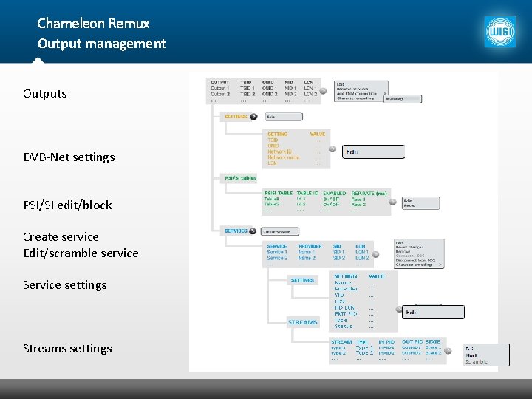Click the gray round button beside the OUTPUT table
Image resolution: width=532 pixels, height=399 pixels.
click(x=323, y=91)
